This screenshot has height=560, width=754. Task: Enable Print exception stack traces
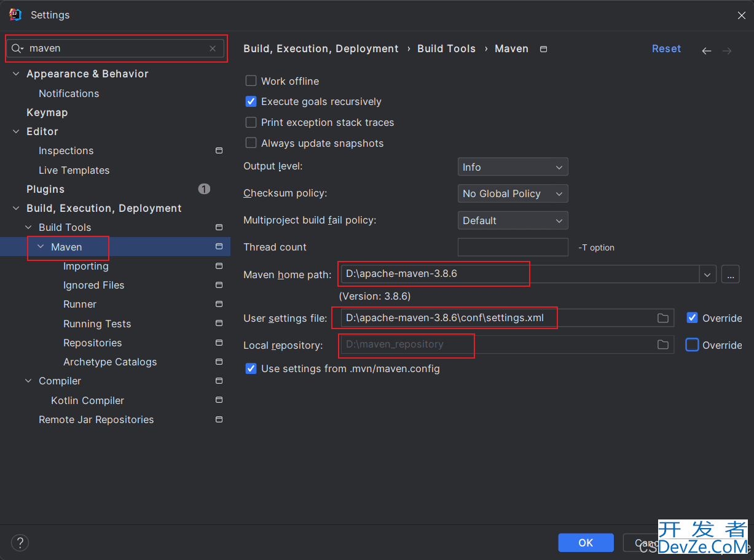(251, 122)
